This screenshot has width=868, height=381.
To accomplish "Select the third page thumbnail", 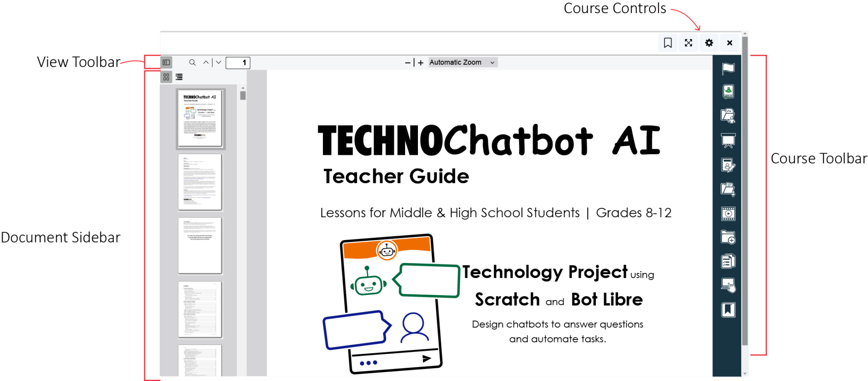I will (200, 246).
